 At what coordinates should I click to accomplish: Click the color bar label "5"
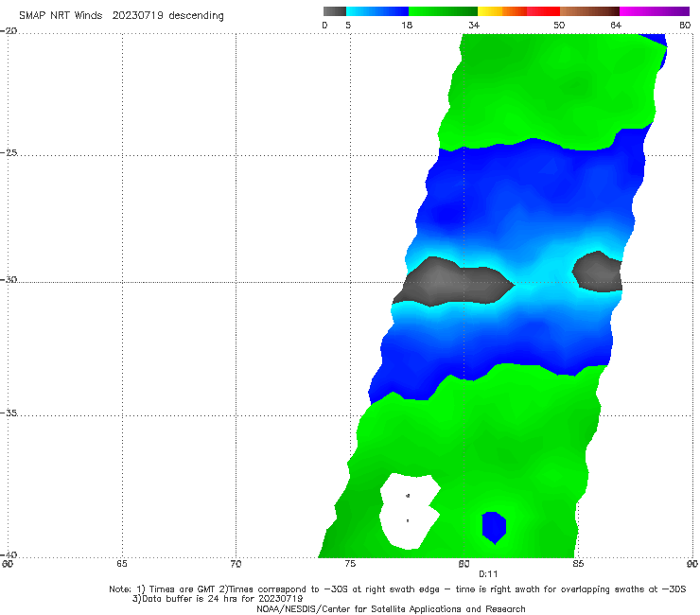[x=348, y=25]
